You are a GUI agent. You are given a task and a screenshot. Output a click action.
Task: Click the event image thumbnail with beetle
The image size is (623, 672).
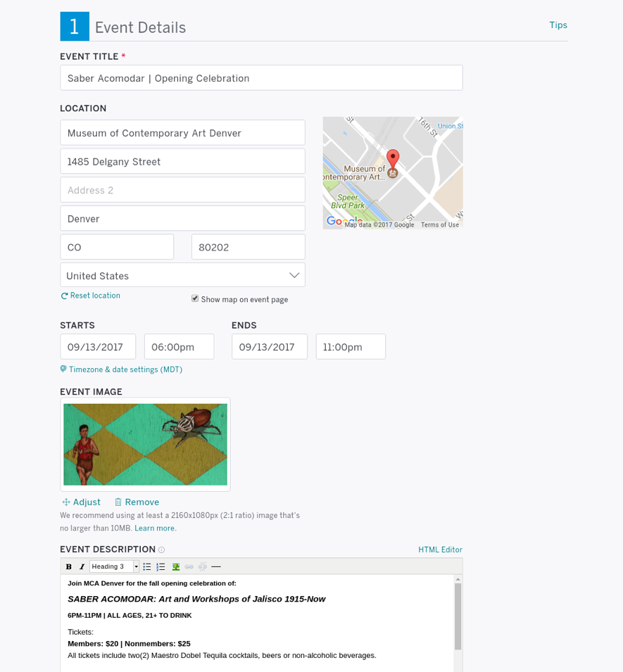[145, 445]
